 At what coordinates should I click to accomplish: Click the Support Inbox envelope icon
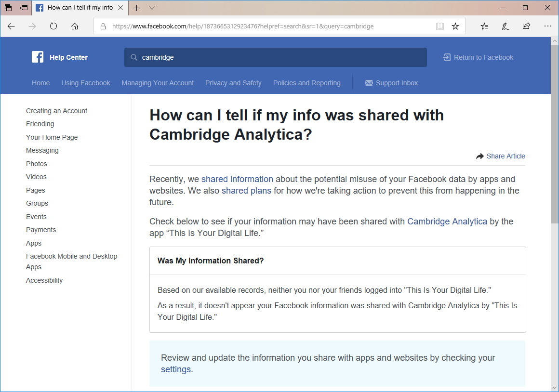pyautogui.click(x=369, y=83)
